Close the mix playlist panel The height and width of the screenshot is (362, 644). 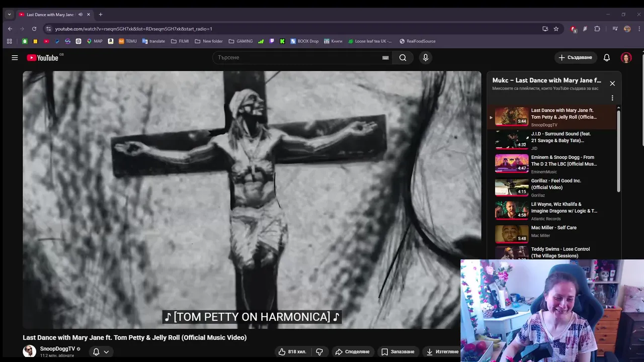[x=612, y=83]
